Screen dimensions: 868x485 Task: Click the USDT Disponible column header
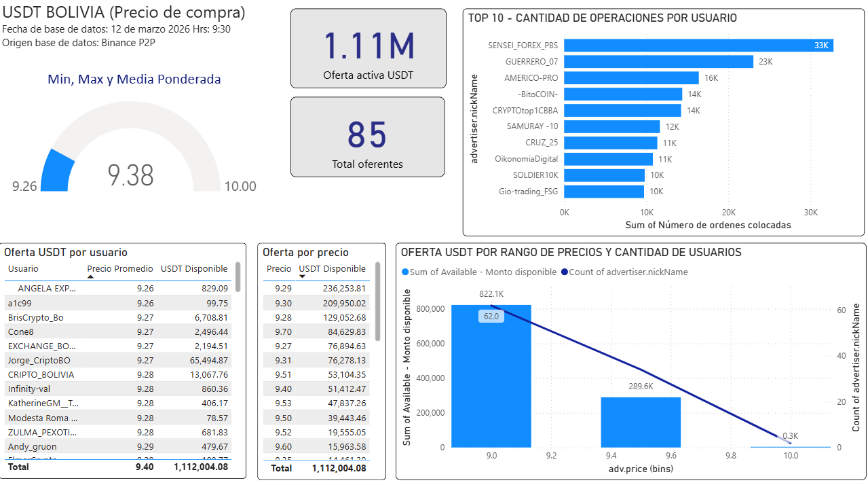[x=193, y=268]
